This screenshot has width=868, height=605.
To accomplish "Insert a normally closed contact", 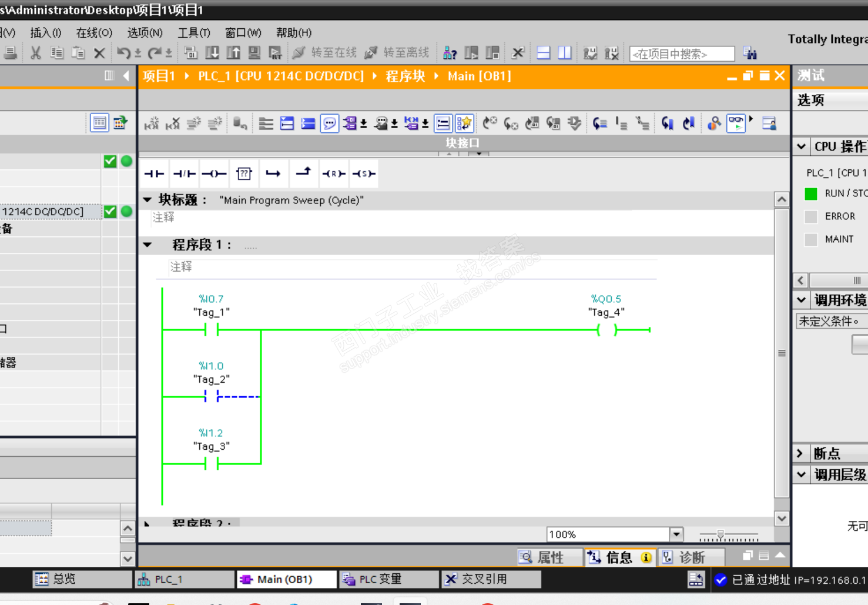I will point(184,173).
